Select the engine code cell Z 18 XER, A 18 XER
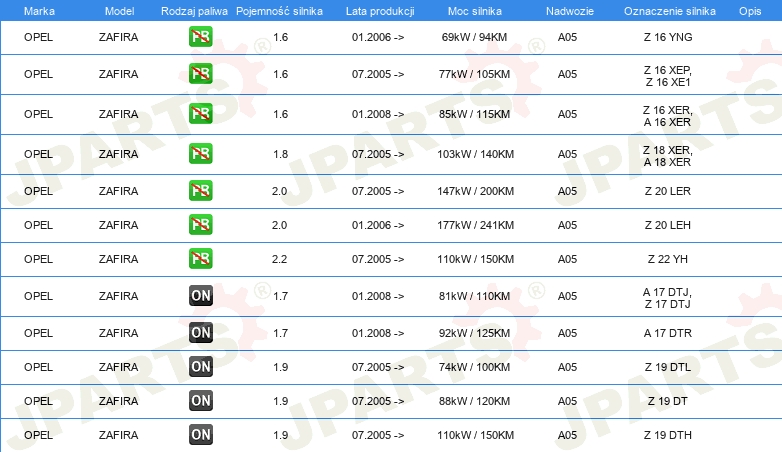Viewport: 782px width, 452px height. (x=668, y=156)
